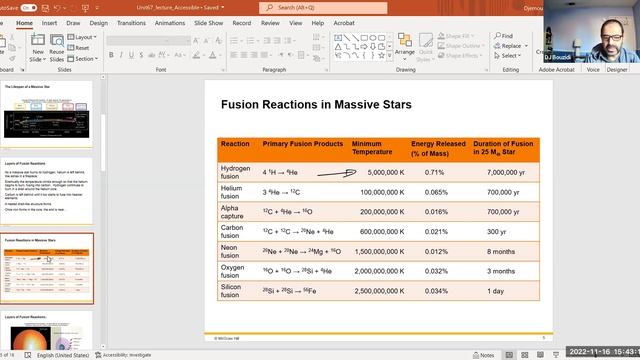Switch to the Animations tab
Image resolution: width=640 pixels, height=360 pixels.
point(170,23)
